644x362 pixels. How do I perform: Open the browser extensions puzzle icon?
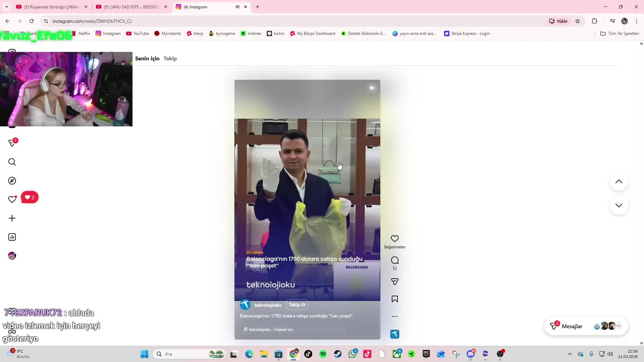[x=594, y=21]
